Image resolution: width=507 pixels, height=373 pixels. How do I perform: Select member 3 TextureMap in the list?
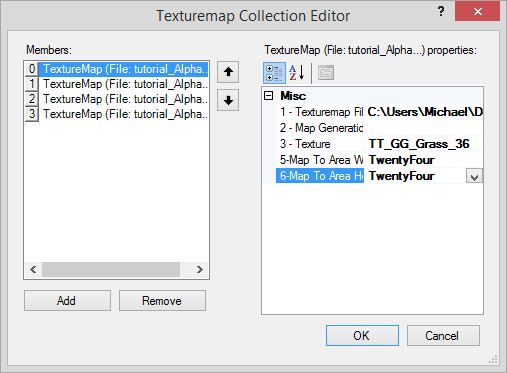(117, 114)
